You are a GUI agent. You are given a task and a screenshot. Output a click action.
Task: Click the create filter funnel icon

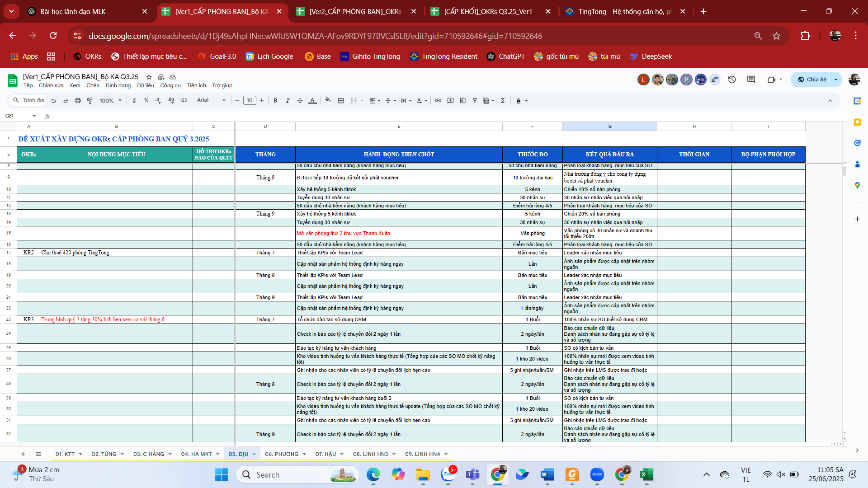click(475, 100)
